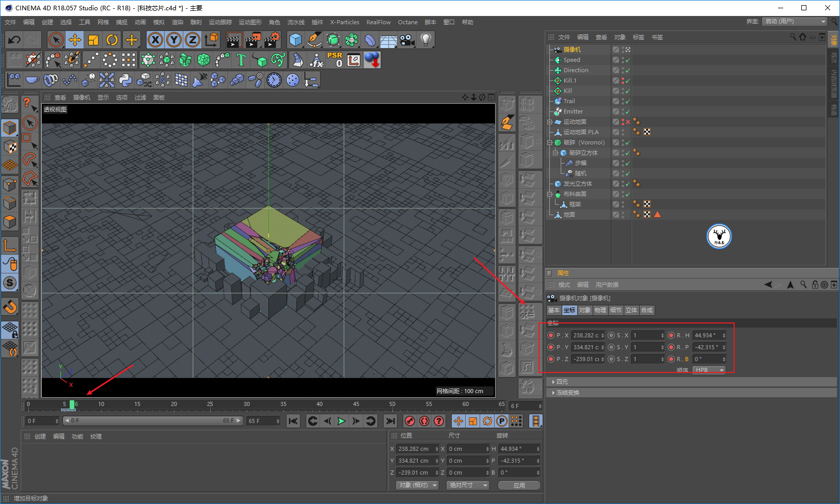Click the Undo arrow icon
This screenshot has height=504, width=840.
(x=14, y=40)
